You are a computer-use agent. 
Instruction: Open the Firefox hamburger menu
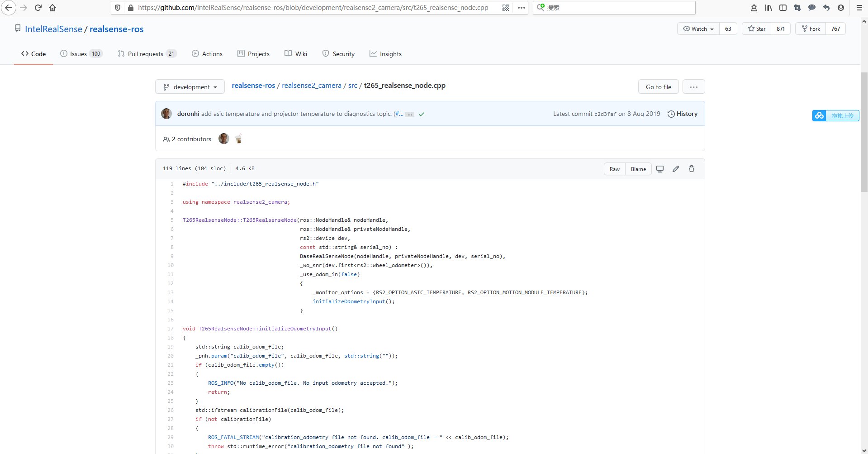(859, 8)
